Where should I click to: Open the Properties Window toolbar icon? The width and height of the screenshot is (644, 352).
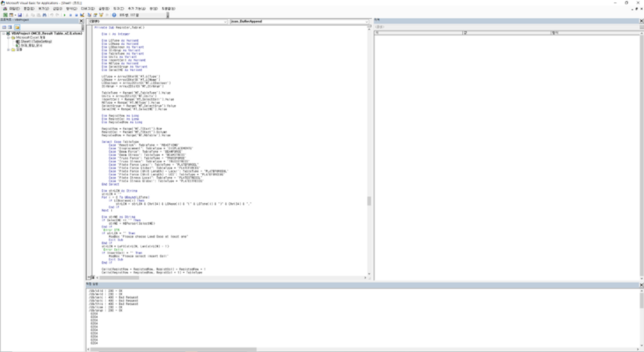point(95,15)
